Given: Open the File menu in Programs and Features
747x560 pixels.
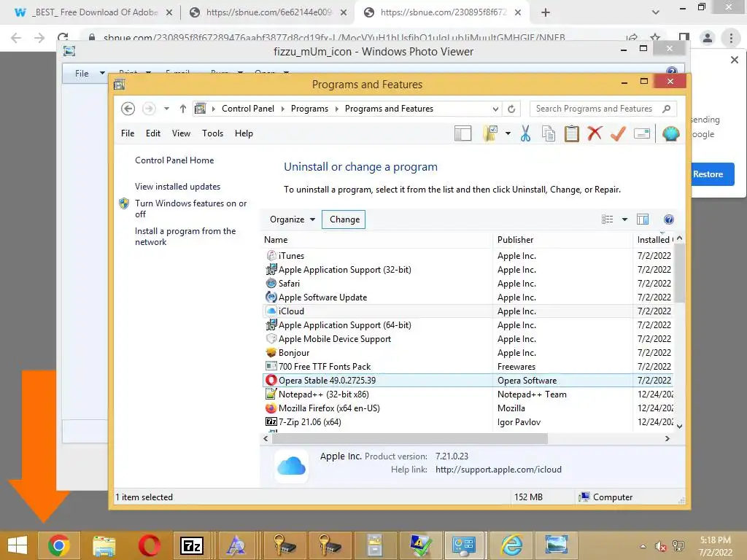Looking at the screenshot, I should click(x=128, y=133).
